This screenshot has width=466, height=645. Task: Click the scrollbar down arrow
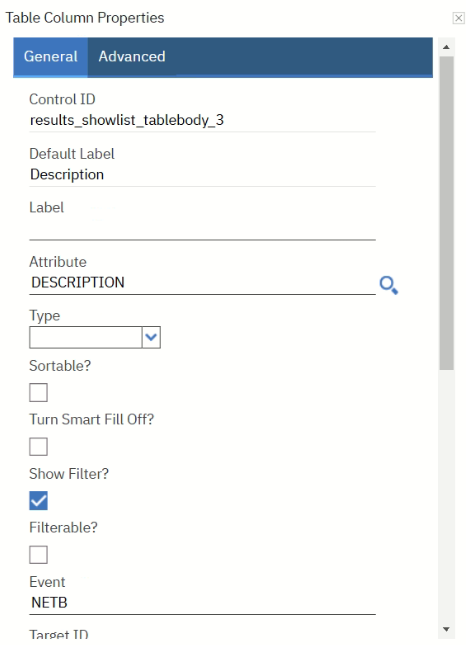[x=446, y=629]
